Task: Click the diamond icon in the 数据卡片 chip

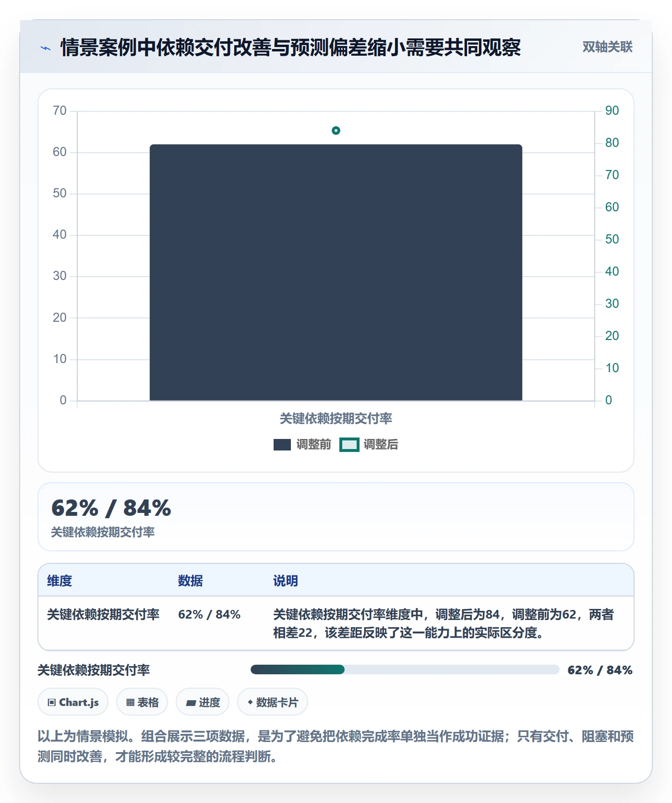Action: click(250, 702)
